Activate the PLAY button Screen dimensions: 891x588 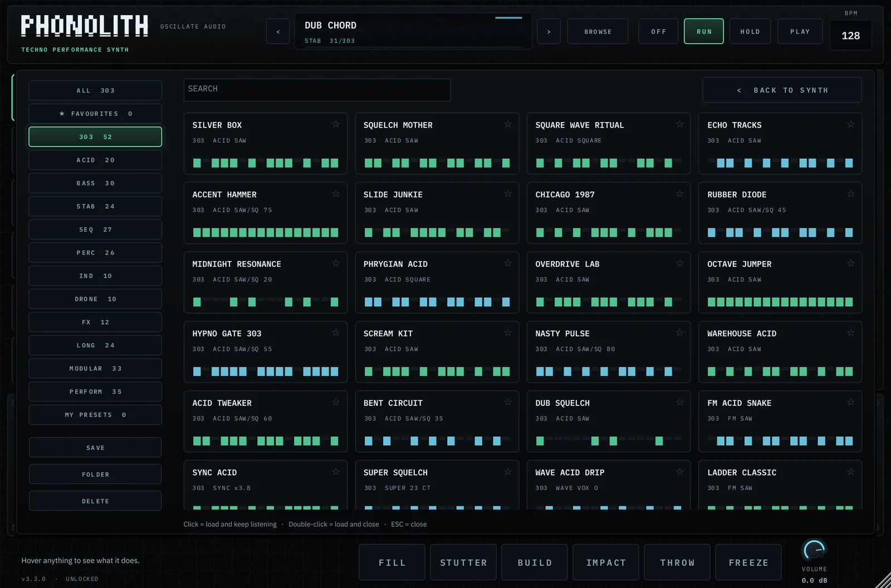click(800, 31)
